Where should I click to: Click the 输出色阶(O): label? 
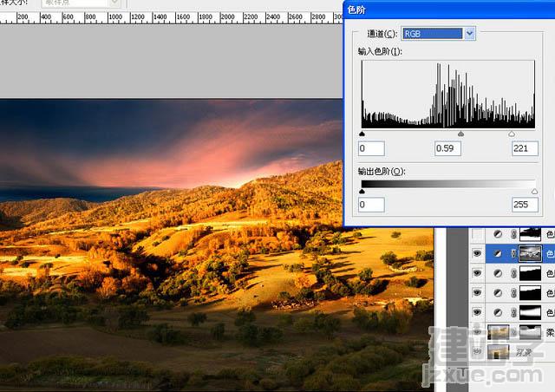[382, 172]
